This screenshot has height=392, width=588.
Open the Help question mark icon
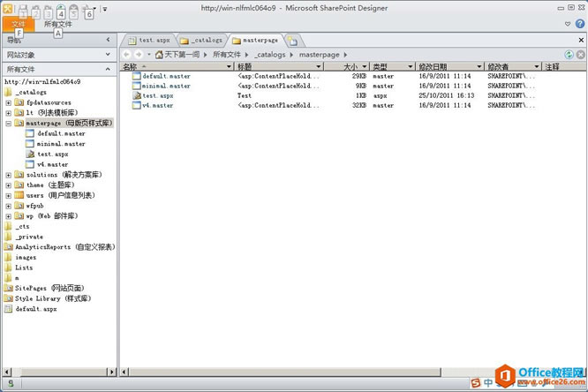click(x=580, y=24)
